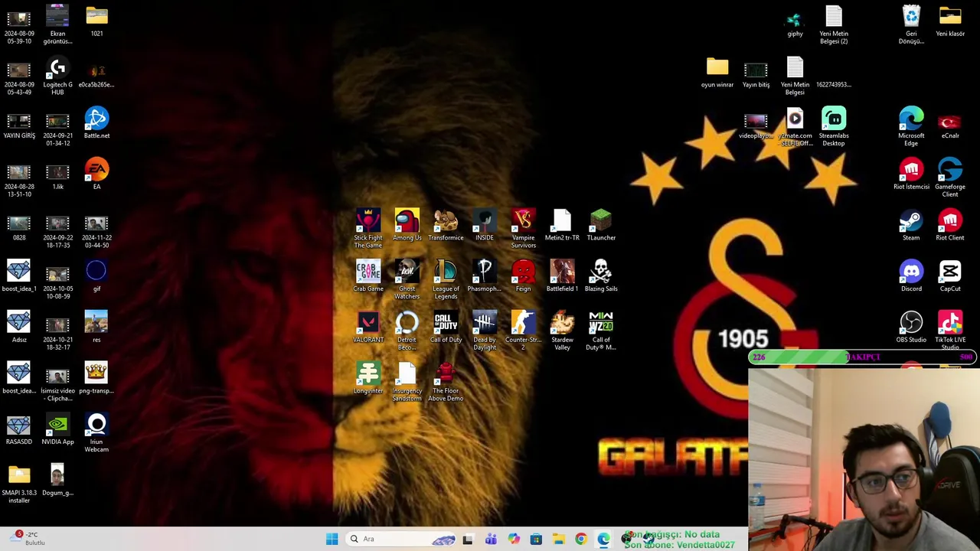The image size is (980, 551).
Task: Launch the Iriun Webcam shortcut
Action: click(96, 432)
